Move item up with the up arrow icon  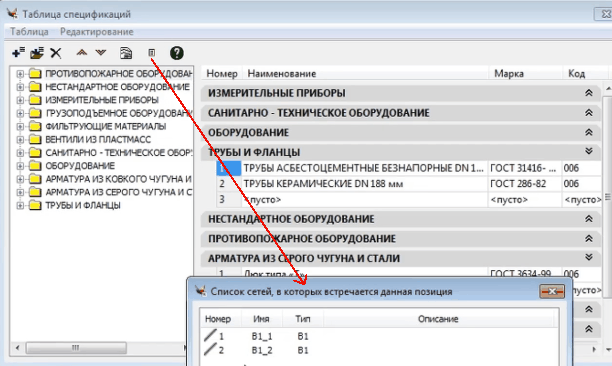coord(82,52)
